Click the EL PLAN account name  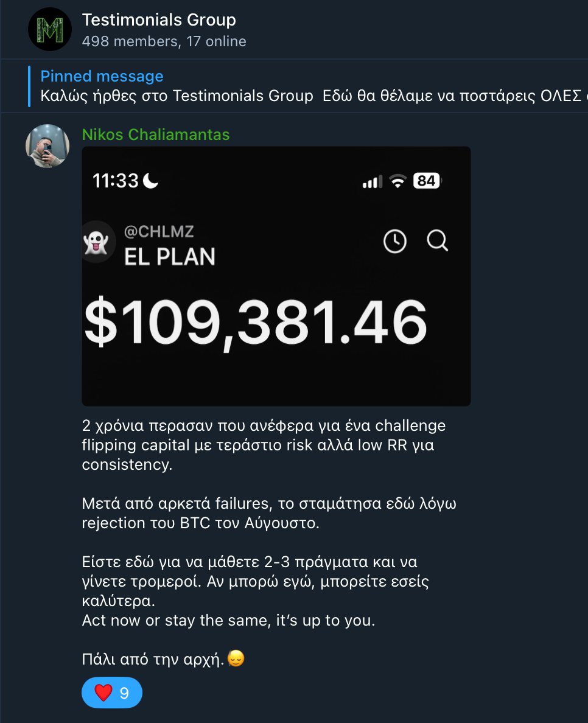pyautogui.click(x=170, y=257)
